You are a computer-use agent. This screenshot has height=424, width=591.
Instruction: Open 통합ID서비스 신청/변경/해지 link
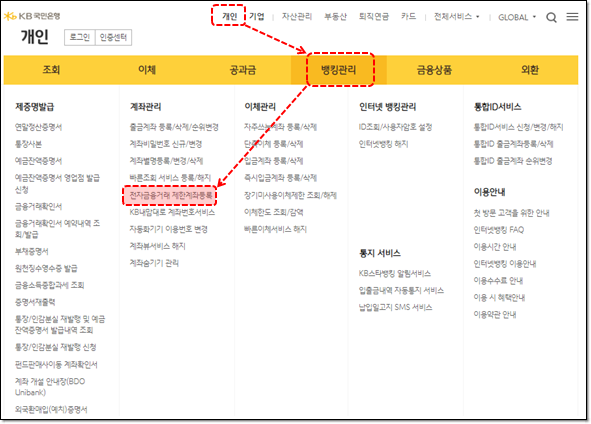[x=519, y=127]
